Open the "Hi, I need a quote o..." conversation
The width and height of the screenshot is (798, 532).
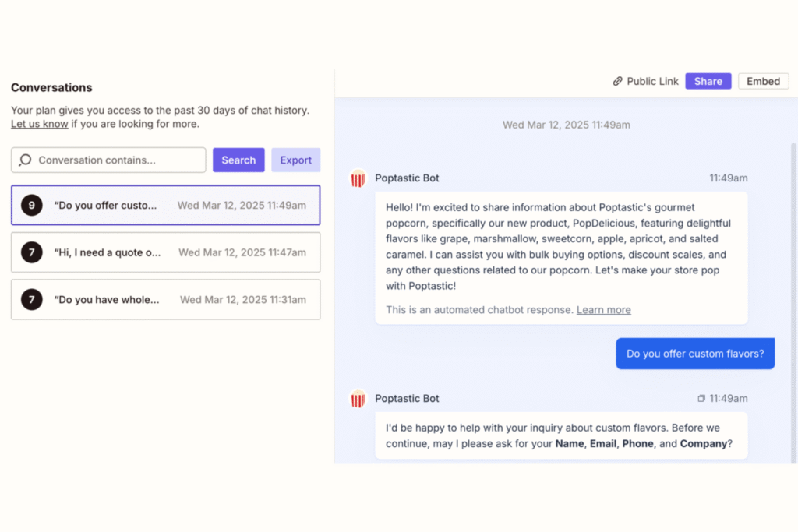tap(166, 252)
